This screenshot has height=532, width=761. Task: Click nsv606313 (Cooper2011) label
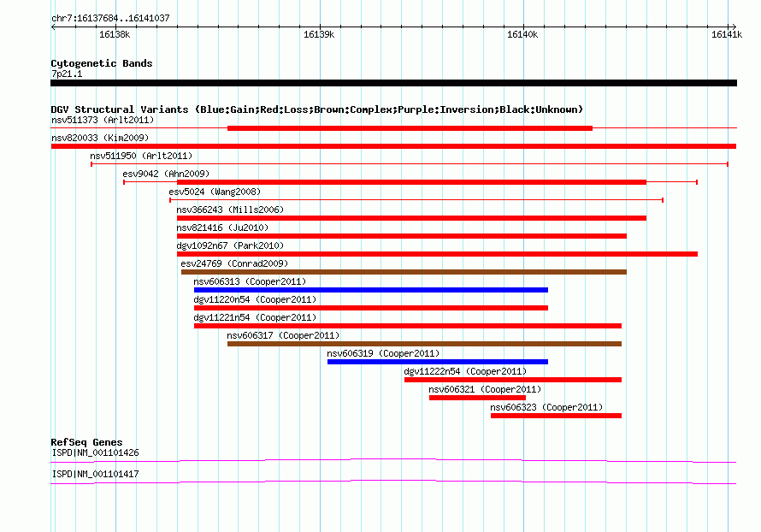pyautogui.click(x=250, y=281)
